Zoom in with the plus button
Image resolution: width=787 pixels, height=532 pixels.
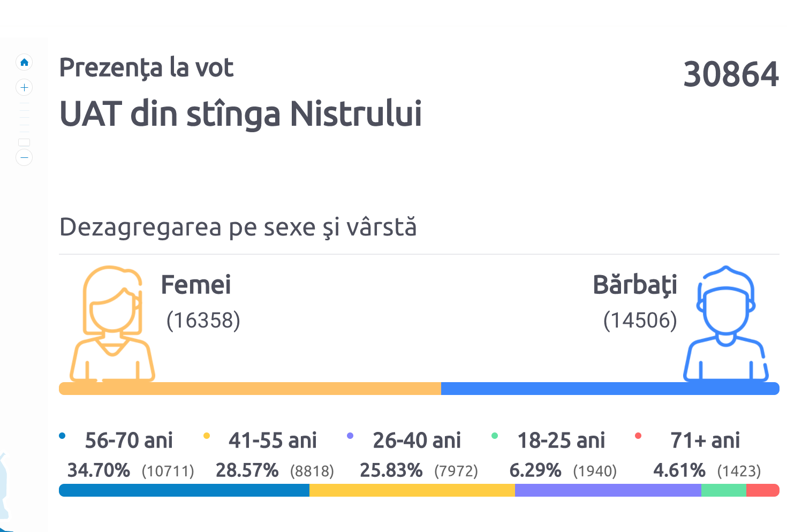24,87
